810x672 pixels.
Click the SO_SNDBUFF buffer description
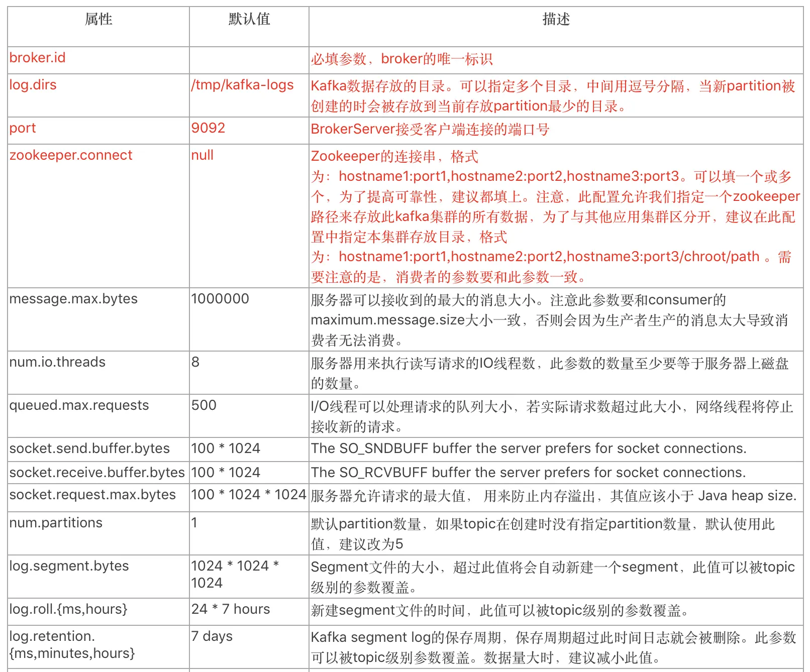529,449
